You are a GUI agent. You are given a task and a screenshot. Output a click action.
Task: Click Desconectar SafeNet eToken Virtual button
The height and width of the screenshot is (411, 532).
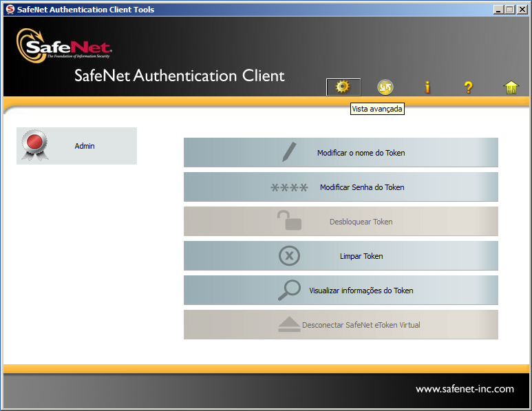(341, 325)
